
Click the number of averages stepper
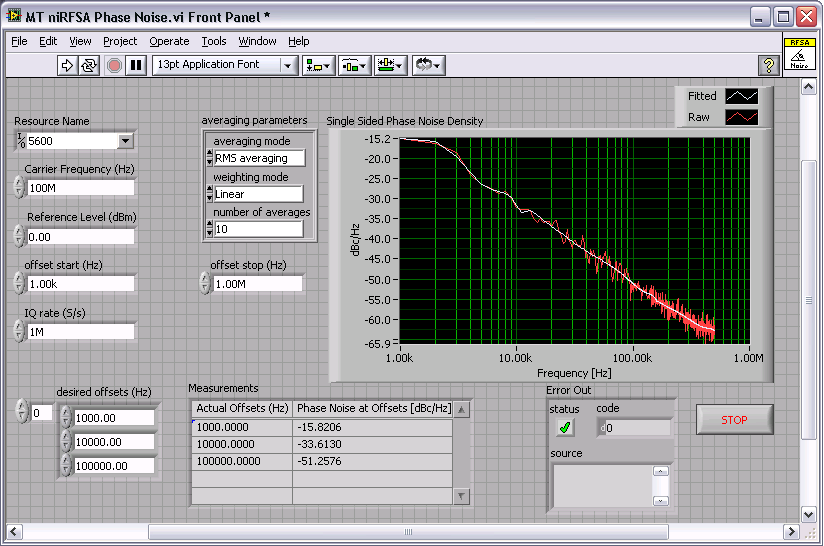pyautogui.click(x=210, y=229)
